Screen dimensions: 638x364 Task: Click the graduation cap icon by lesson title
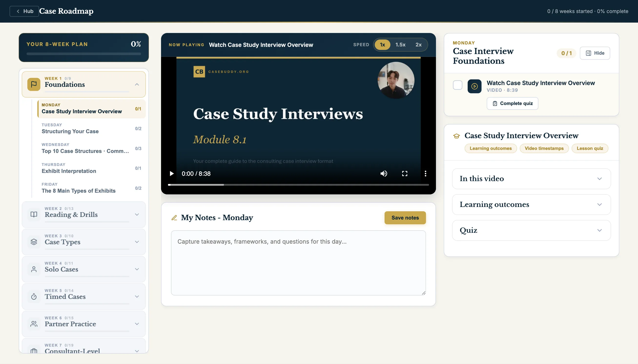click(x=456, y=136)
